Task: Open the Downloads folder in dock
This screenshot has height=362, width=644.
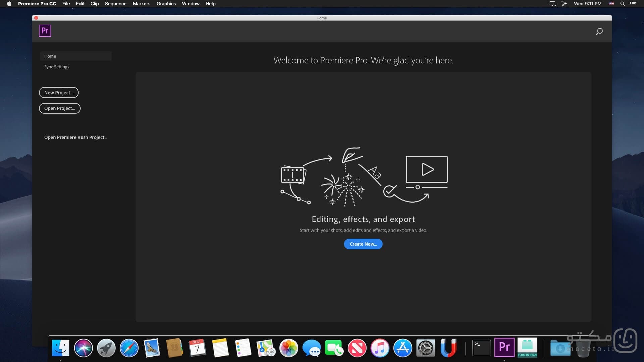Action: point(560,348)
